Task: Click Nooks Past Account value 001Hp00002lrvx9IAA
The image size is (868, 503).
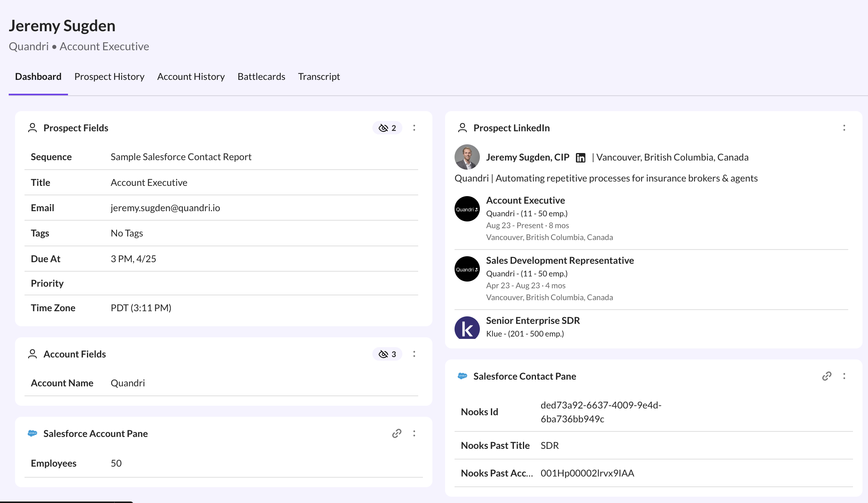Action: point(587,473)
